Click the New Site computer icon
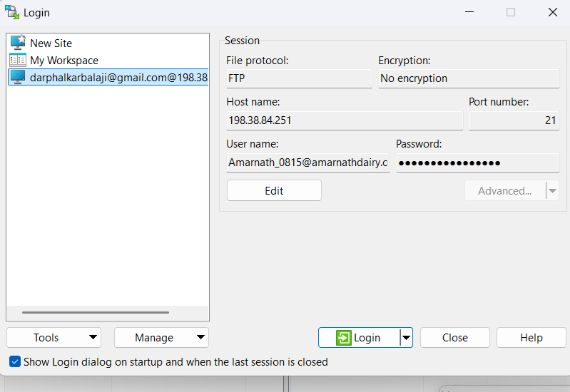The height and width of the screenshot is (392, 570). click(x=18, y=43)
